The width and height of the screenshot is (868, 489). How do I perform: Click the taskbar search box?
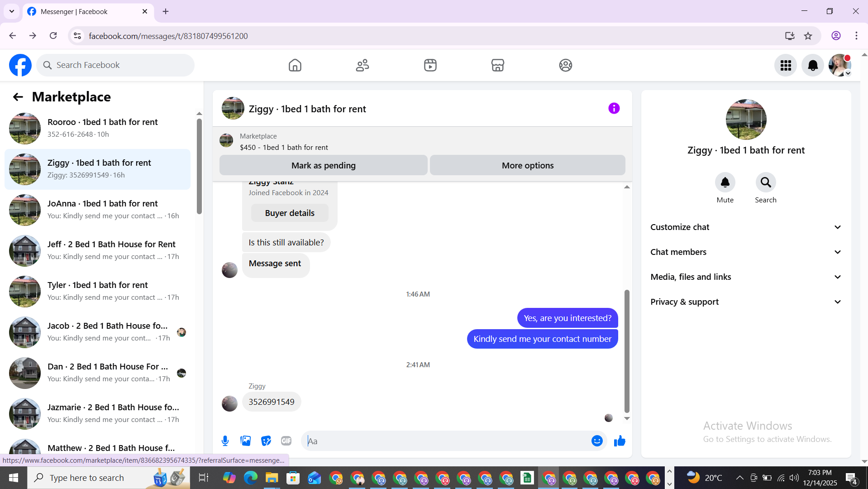pos(109,478)
